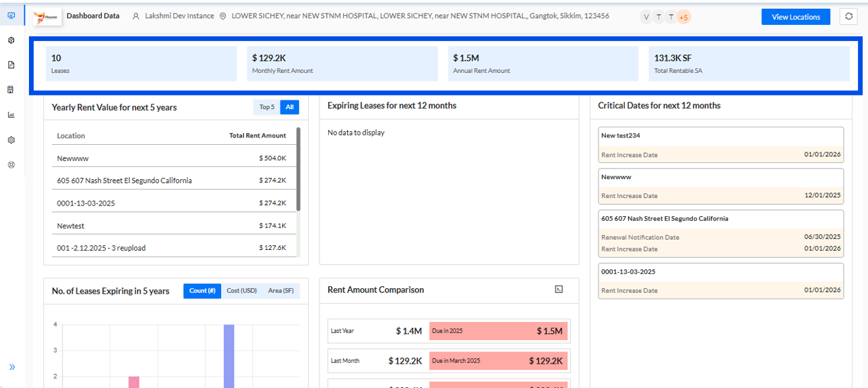Click Lakshmi Dev Instance name
The width and height of the screenshot is (868, 388).
179,15
